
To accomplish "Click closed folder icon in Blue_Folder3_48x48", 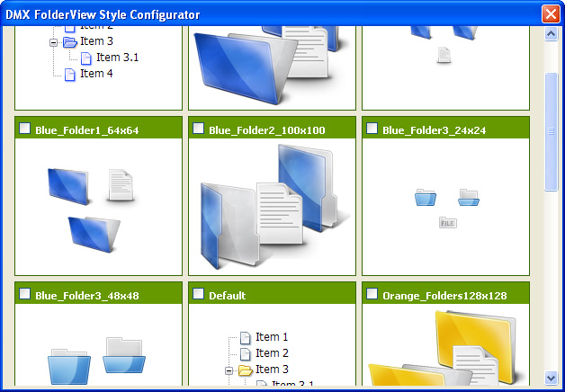I will [68, 367].
